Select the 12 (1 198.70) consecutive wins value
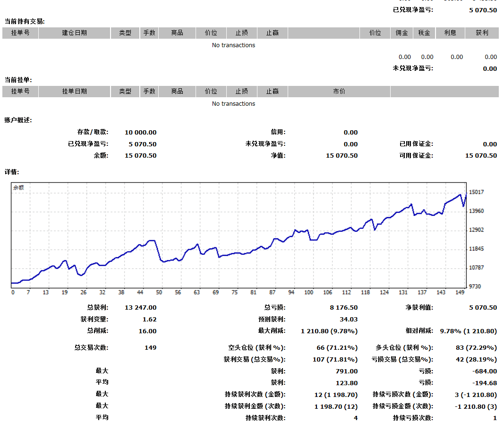 pyautogui.click(x=336, y=395)
